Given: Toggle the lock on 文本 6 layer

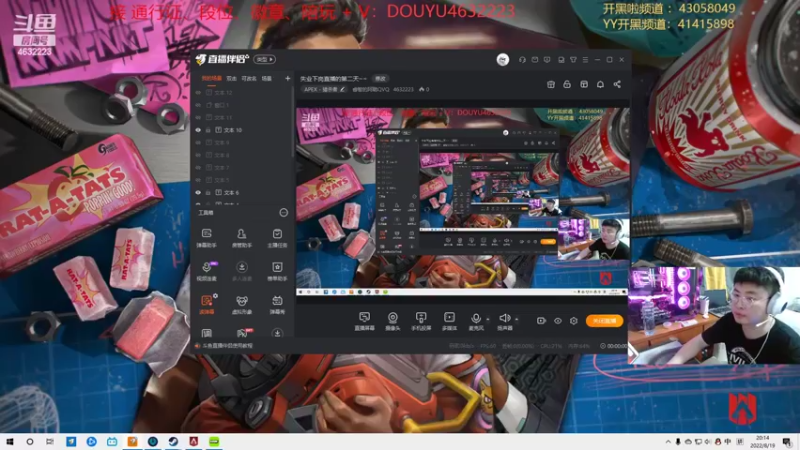Looking at the screenshot, I should point(208,192).
